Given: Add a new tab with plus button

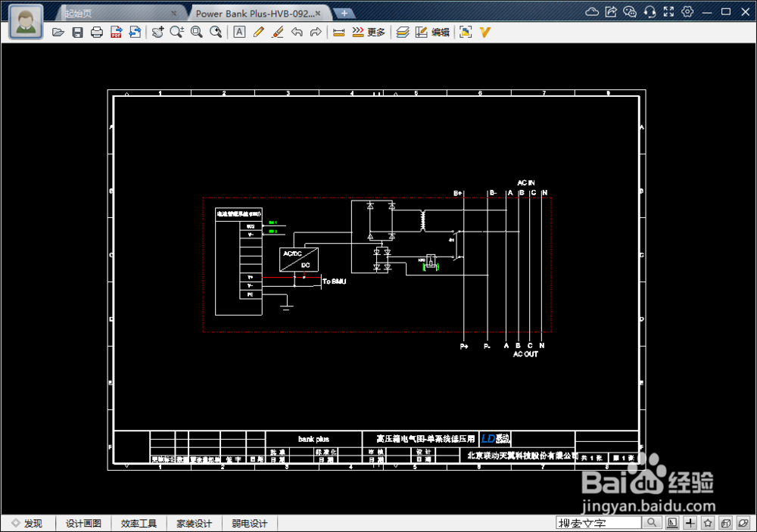Looking at the screenshot, I should (344, 14).
